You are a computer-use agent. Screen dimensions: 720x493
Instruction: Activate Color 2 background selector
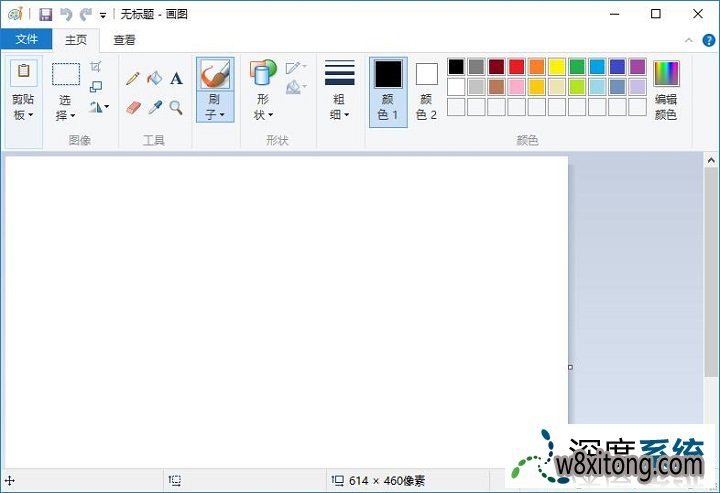click(427, 90)
